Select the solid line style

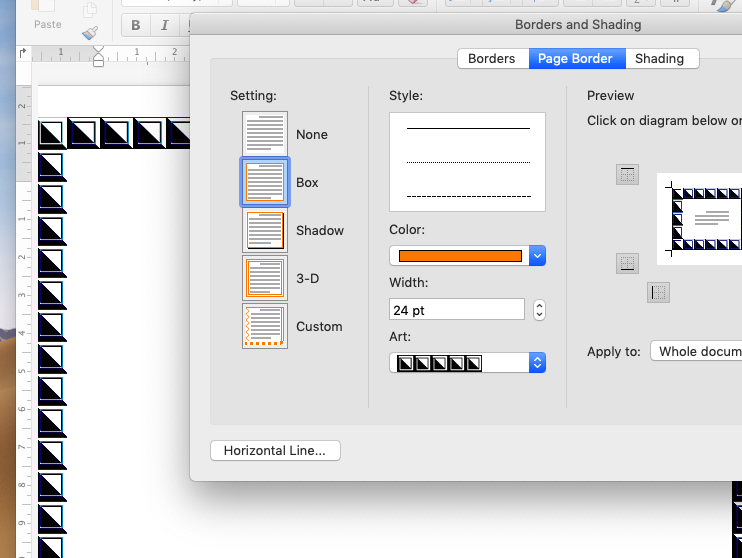coord(468,128)
